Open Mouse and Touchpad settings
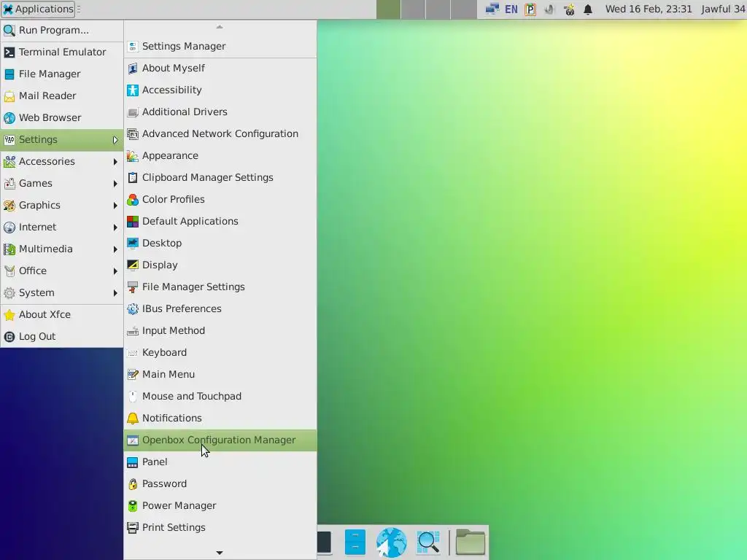The image size is (747, 560). (x=220, y=397)
